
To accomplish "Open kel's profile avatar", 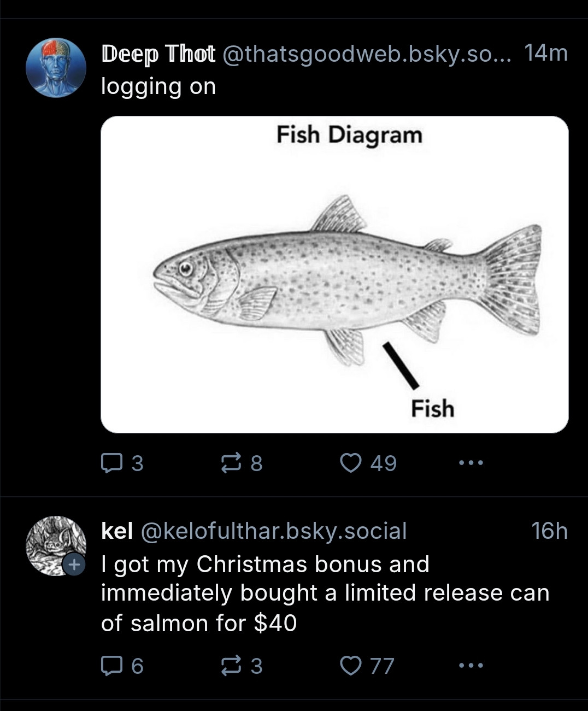I will [x=56, y=545].
